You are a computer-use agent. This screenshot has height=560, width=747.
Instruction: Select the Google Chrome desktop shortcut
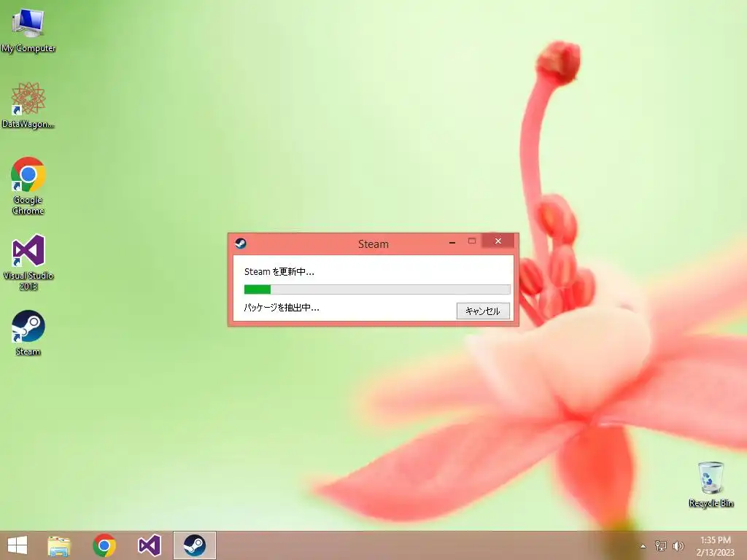(28, 186)
